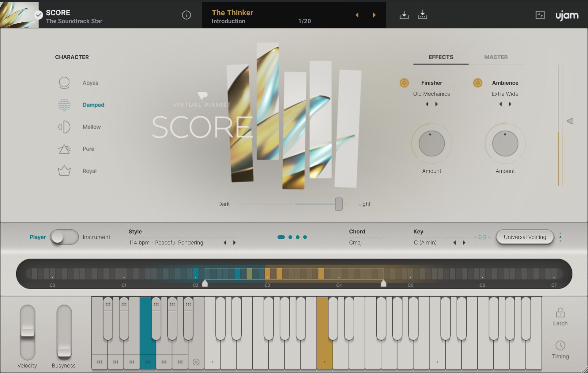Click the output level triangle marker

[x=570, y=121]
